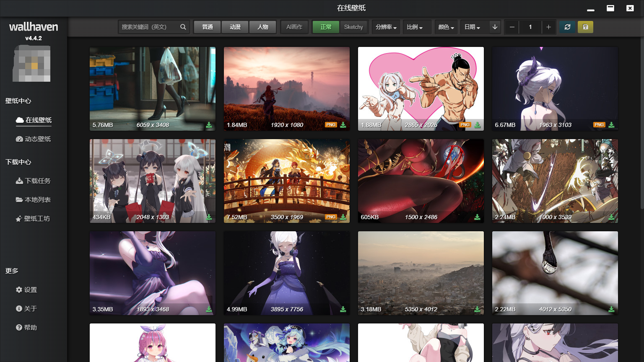Click the refresh wallpapers icon
This screenshot has height=362, width=644.
pyautogui.click(x=567, y=27)
